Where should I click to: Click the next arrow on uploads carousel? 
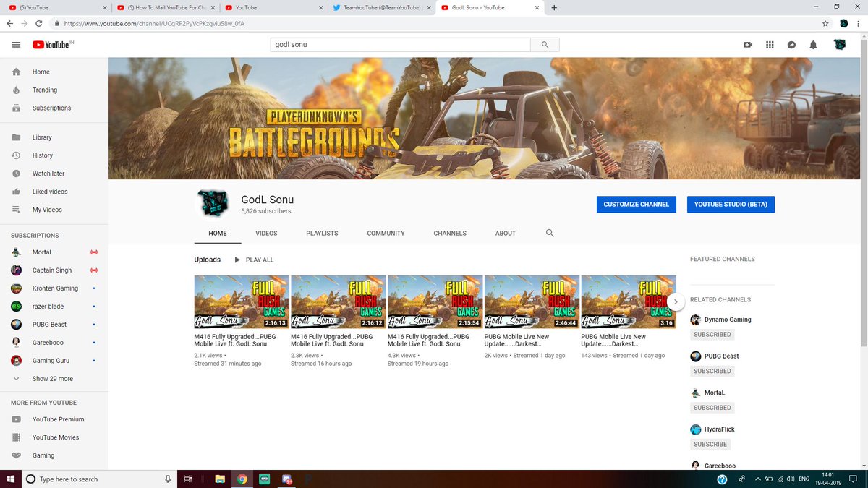(675, 301)
